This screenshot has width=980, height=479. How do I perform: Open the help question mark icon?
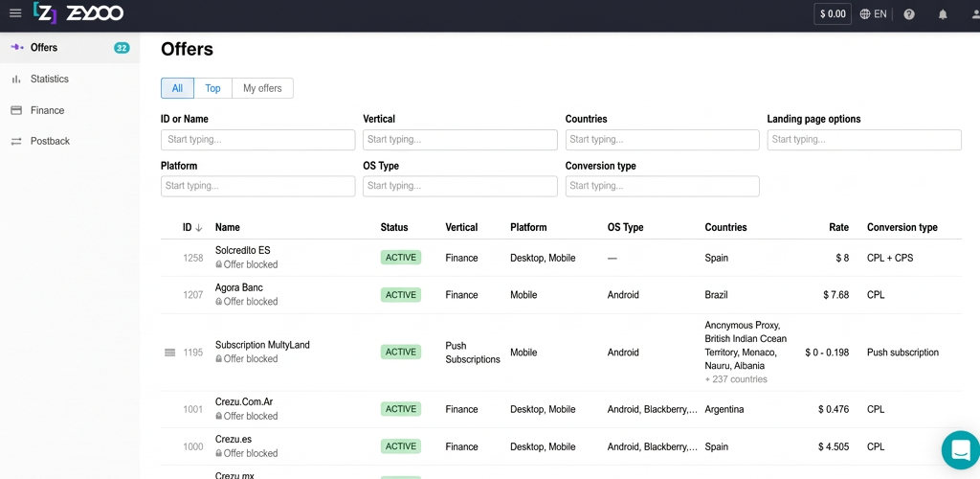[909, 13]
